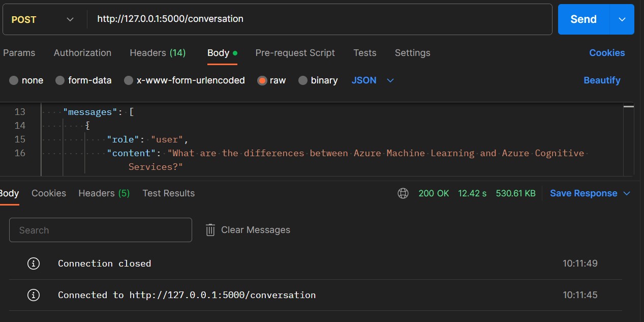This screenshot has height=322, width=644.
Task: View the Test Results response tab
Action: (168, 193)
